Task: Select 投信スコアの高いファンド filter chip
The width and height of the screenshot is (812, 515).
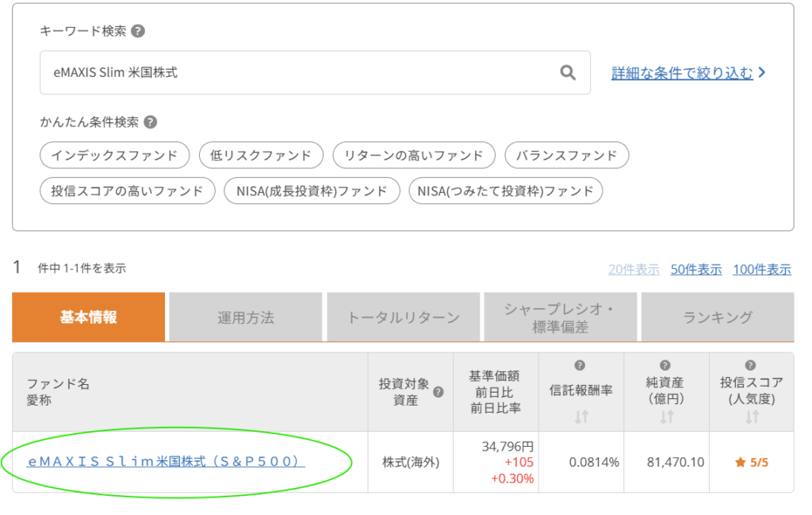Action: (128, 190)
